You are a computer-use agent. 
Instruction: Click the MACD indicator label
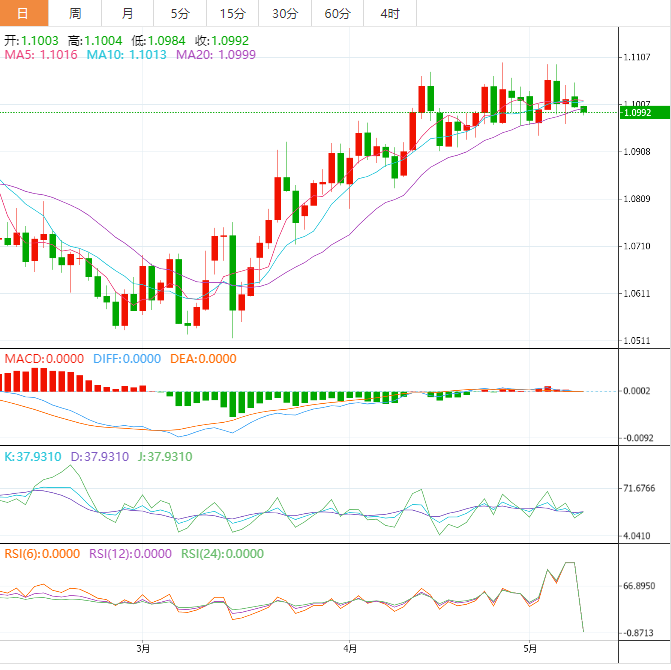coord(44,358)
